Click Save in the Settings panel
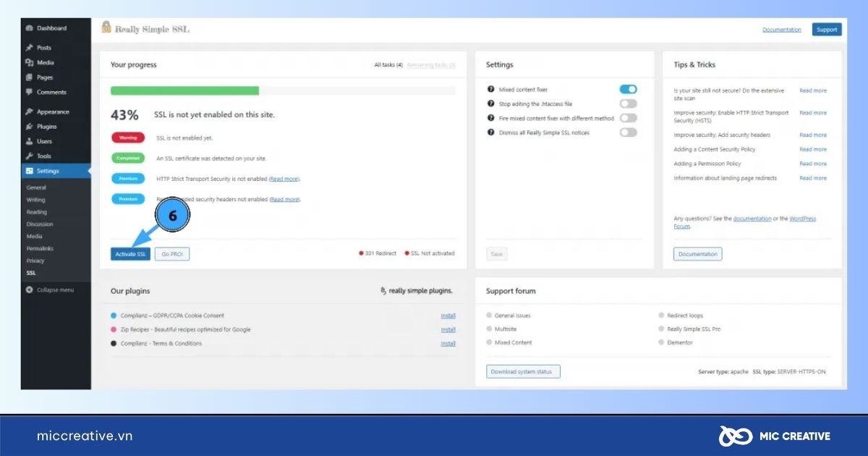The width and height of the screenshot is (868, 456). (x=496, y=254)
